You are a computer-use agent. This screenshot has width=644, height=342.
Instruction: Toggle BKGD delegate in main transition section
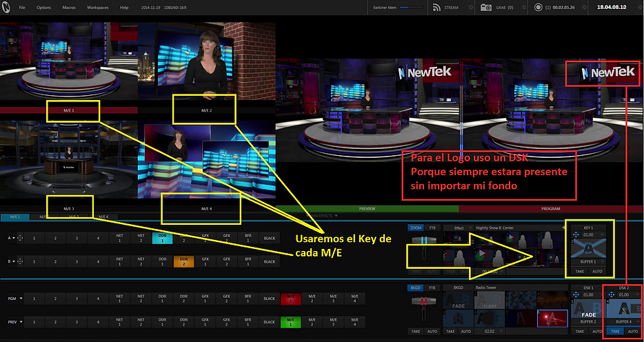[415, 288]
